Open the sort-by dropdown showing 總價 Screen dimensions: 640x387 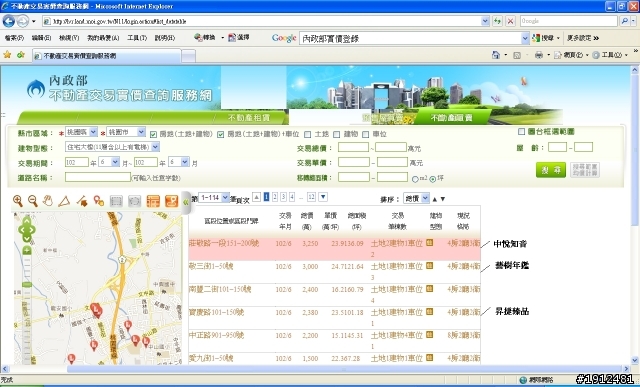[x=416, y=198]
